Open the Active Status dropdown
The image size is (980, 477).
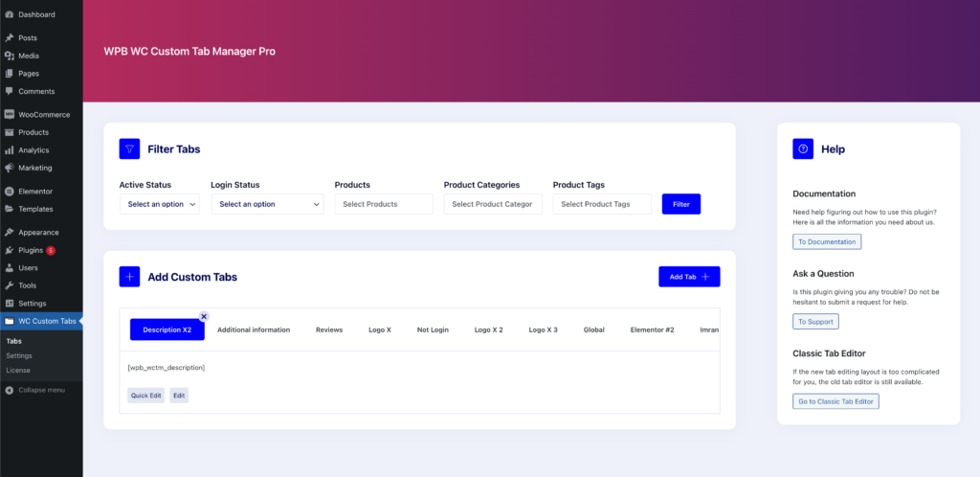pyautogui.click(x=160, y=204)
